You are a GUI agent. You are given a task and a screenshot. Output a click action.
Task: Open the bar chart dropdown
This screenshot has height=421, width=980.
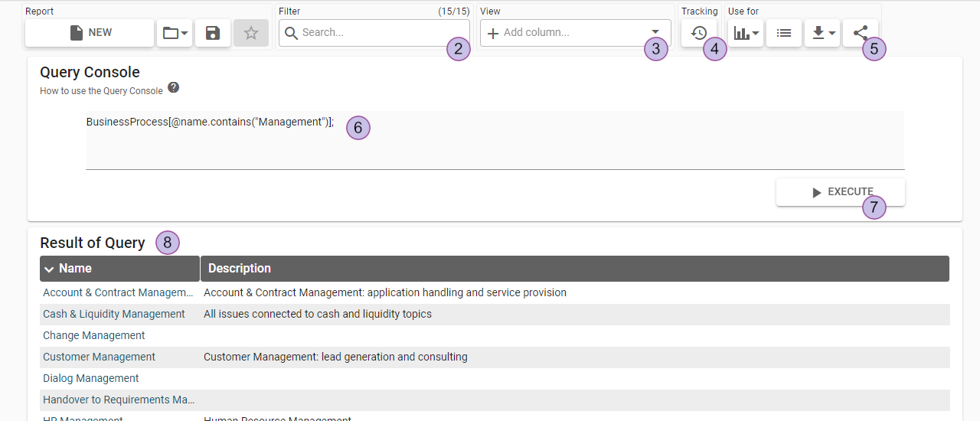pyautogui.click(x=746, y=33)
